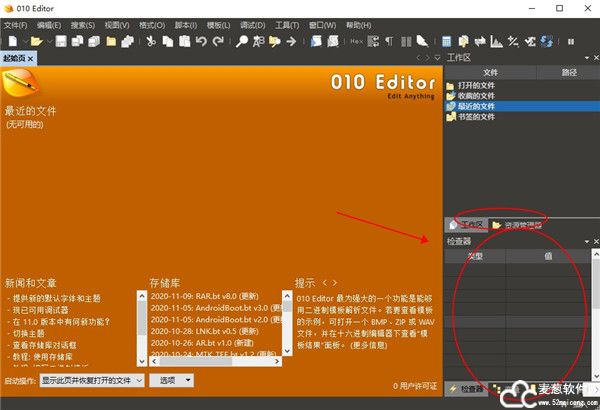Open the 检查器 panel dropdown arrow
This screenshot has height=410, width=600.
coord(587,242)
